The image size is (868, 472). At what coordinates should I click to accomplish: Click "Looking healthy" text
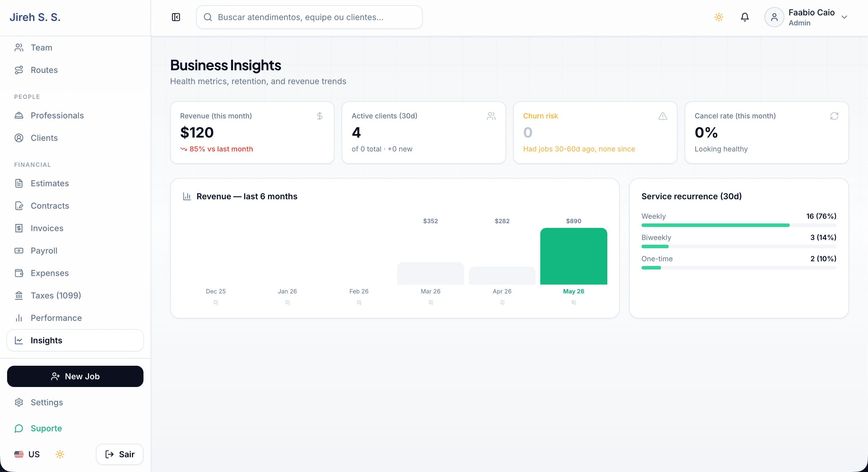point(721,149)
